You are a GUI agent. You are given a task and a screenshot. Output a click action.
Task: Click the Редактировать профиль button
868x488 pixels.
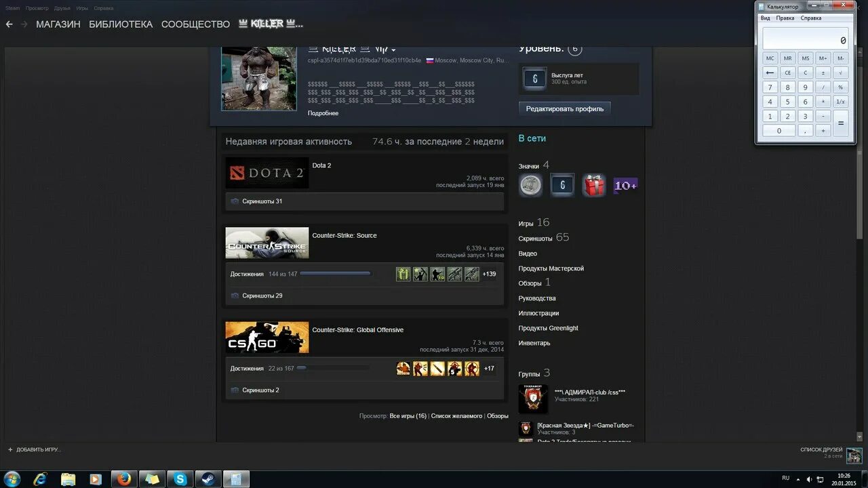point(565,108)
